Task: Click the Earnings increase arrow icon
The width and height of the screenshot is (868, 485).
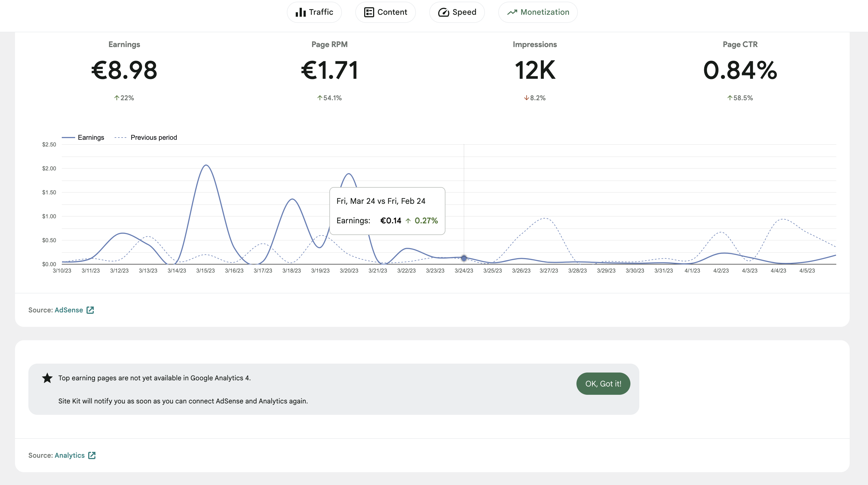Action: [117, 98]
